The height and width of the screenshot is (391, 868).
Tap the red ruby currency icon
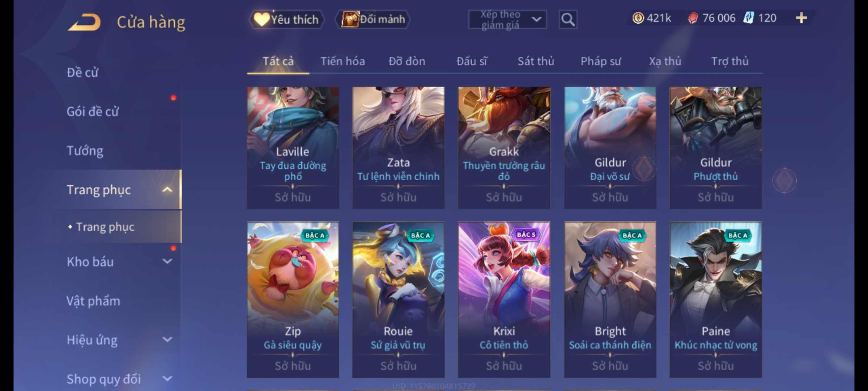point(693,18)
